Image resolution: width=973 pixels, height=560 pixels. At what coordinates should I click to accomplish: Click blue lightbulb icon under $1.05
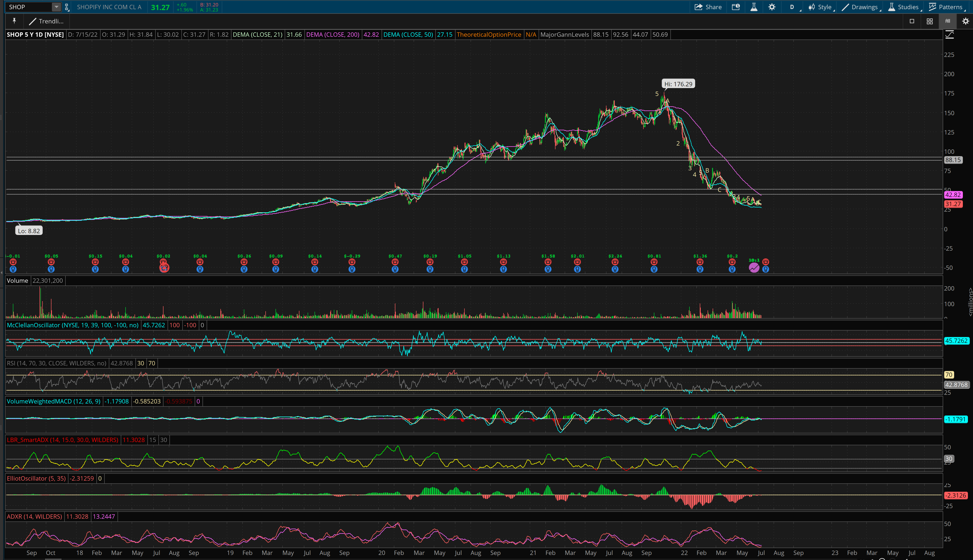464,269
